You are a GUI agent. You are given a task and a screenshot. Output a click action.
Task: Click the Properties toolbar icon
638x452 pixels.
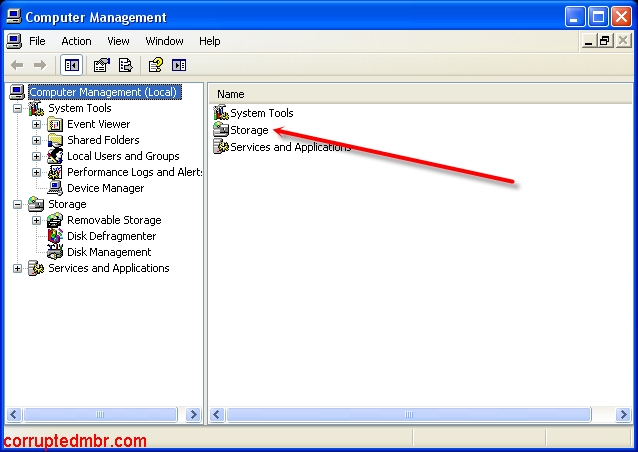[x=101, y=65]
